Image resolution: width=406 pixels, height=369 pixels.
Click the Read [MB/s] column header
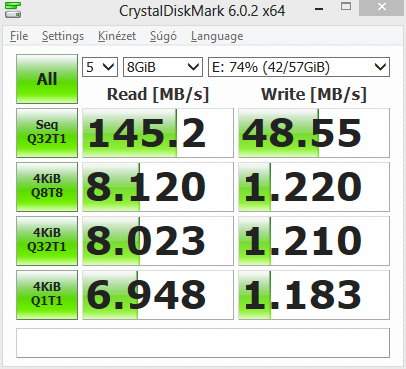pos(158,94)
